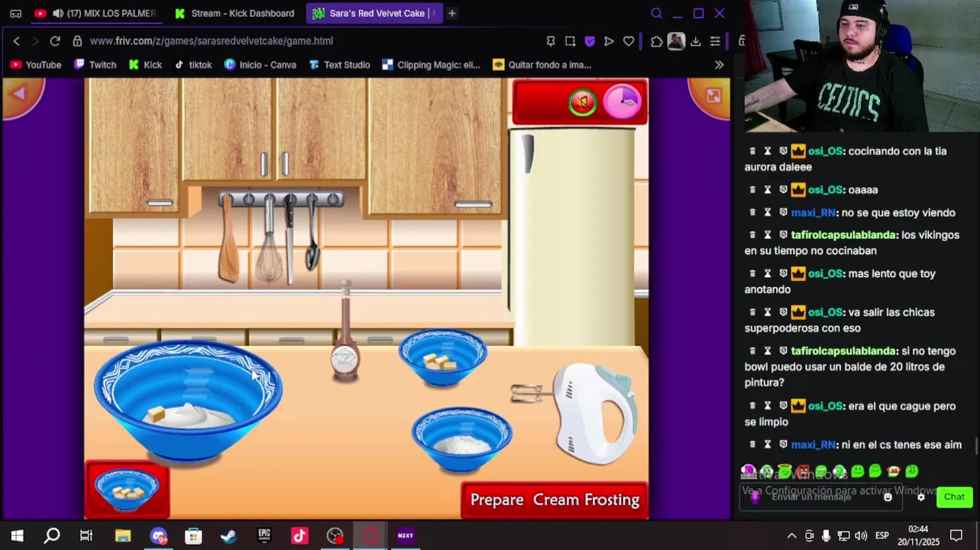The width and height of the screenshot is (980, 550).
Task: Open the Twitch bookmark
Action: [95, 65]
